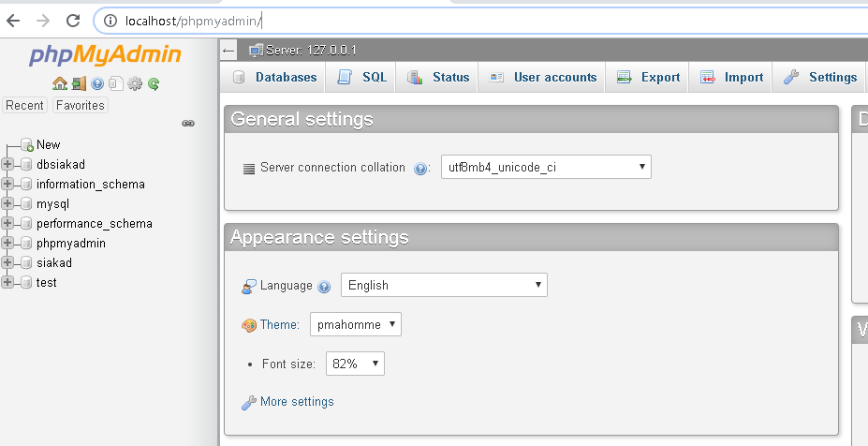This screenshot has height=446, width=868.
Task: Click the dbsiakad database cylinder icon
Action: coord(26,165)
